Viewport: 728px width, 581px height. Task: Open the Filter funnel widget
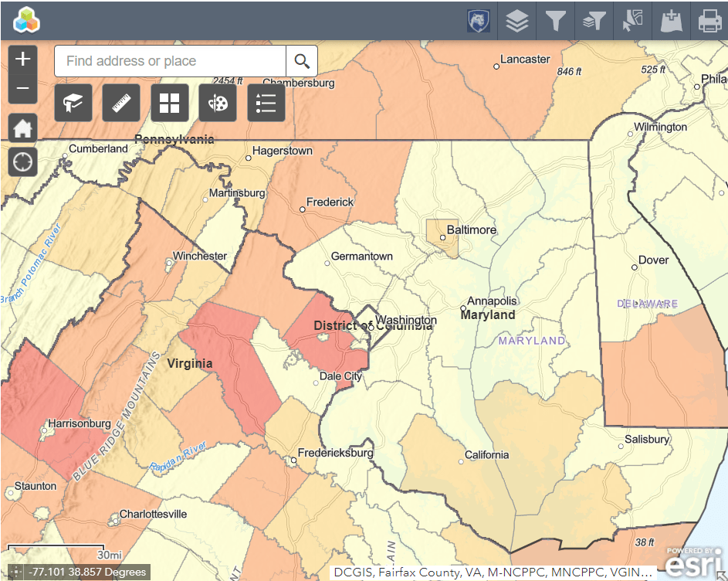556,21
